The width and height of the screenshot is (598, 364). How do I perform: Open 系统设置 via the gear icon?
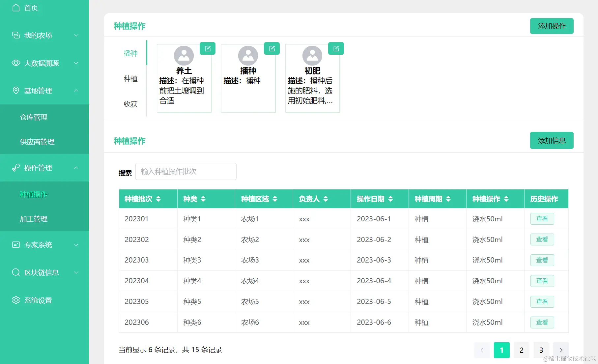pyautogui.click(x=15, y=300)
